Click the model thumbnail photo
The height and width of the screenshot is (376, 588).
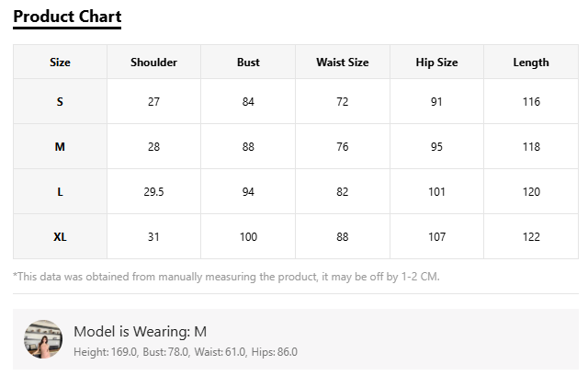point(43,339)
